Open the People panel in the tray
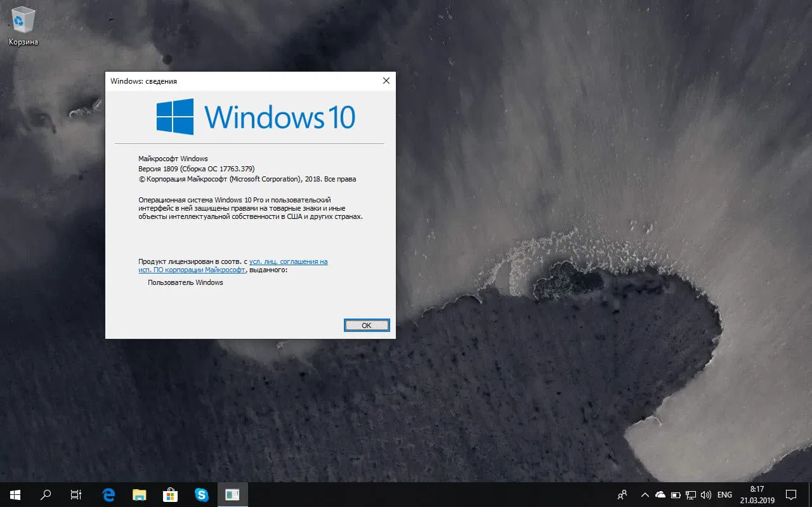The height and width of the screenshot is (507, 812). 622,494
